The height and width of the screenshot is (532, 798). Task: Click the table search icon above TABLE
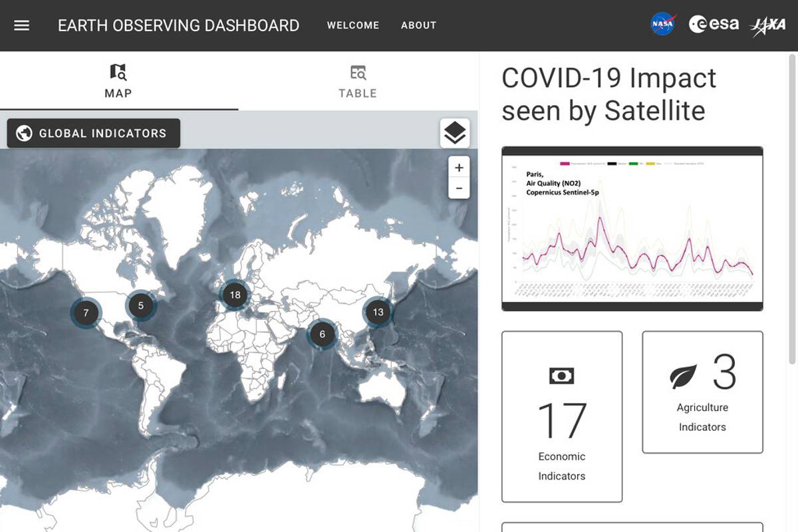358,72
